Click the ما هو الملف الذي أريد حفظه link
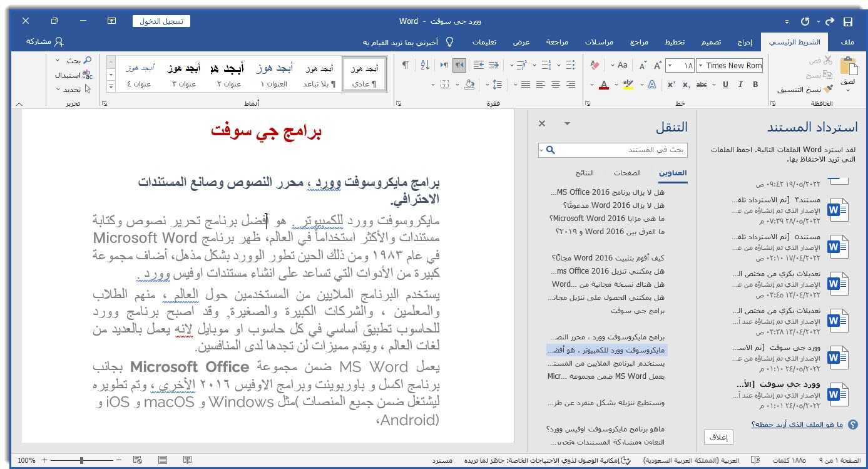 [x=799, y=425]
